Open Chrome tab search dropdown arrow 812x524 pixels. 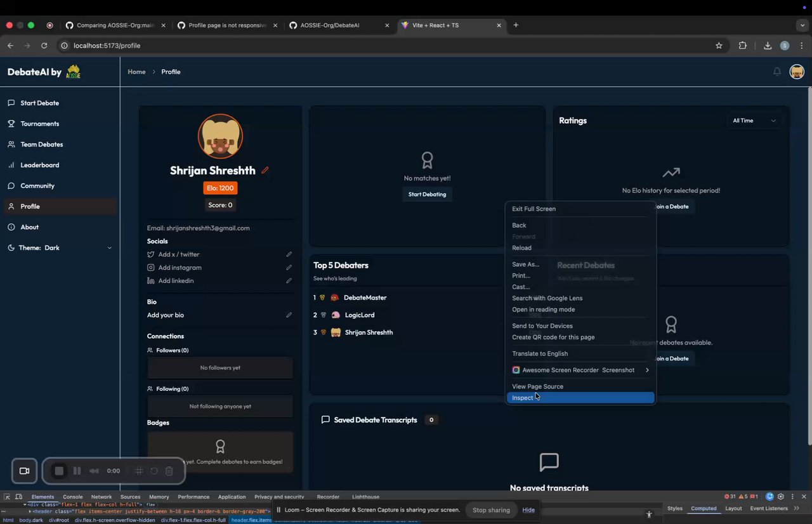(803, 25)
